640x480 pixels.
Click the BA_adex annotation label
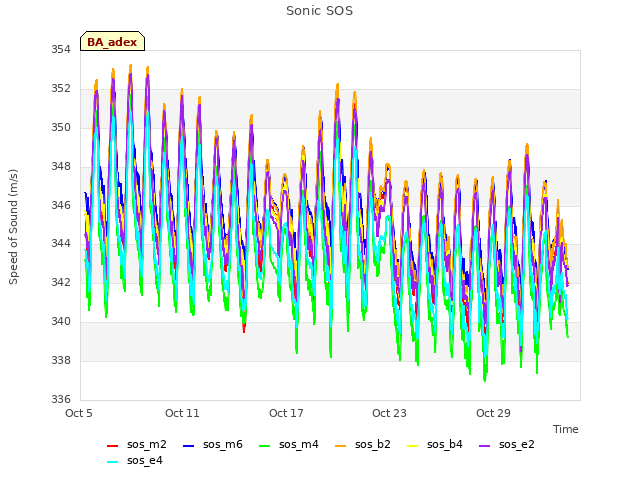pos(112,41)
